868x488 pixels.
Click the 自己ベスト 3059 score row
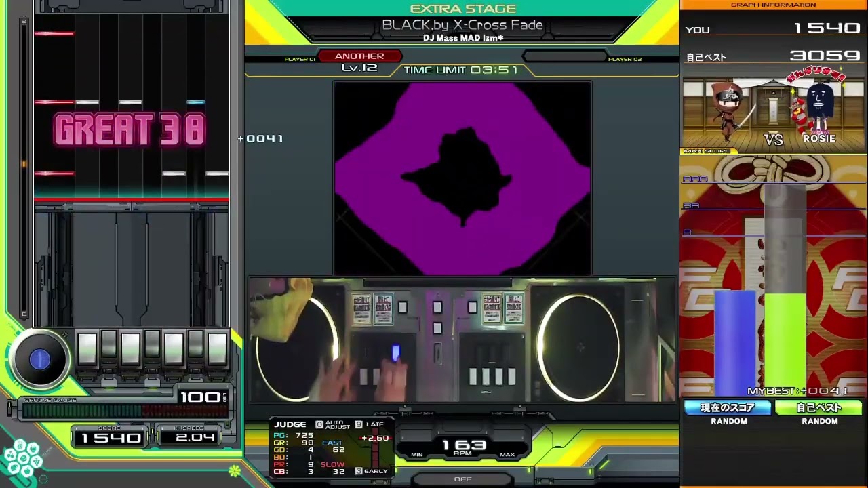pos(773,56)
